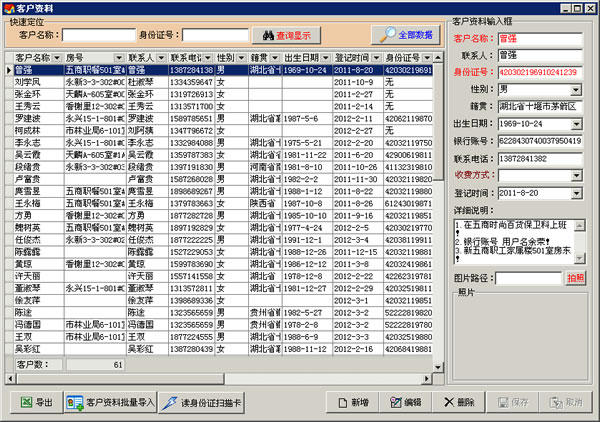This screenshot has width=600, height=422.
Task: Click the 编辑 edit button
Action: 406,402
